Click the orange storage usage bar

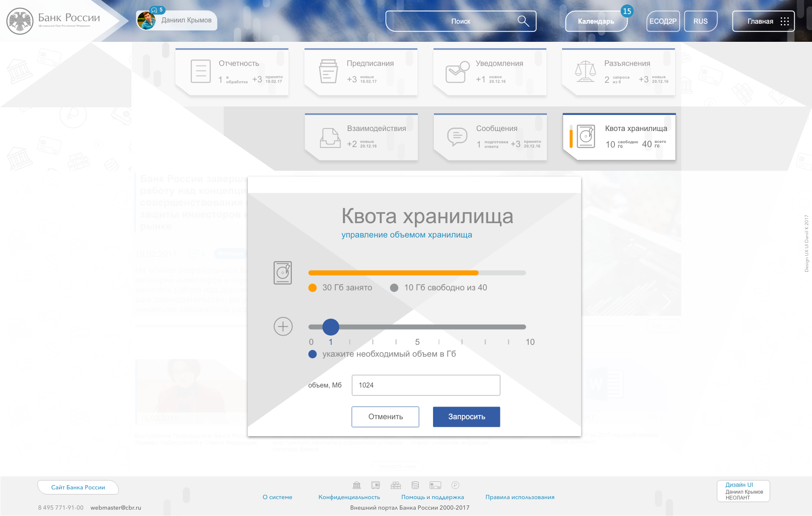coord(393,273)
